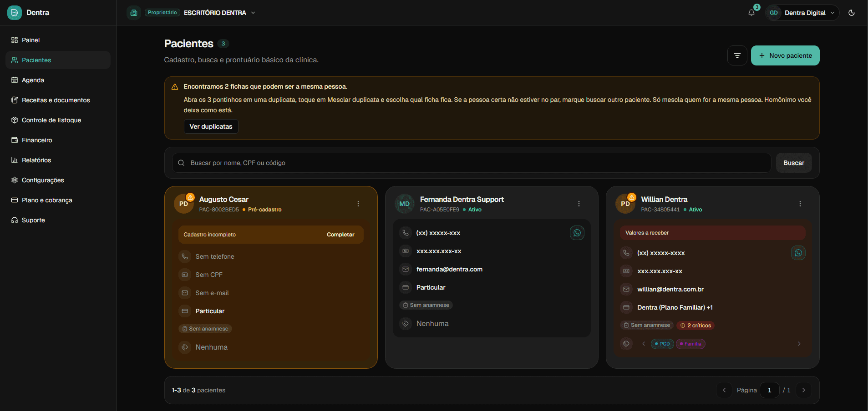Image resolution: width=868 pixels, height=411 pixels.
Task: Click the patient search input field
Action: click(472, 163)
